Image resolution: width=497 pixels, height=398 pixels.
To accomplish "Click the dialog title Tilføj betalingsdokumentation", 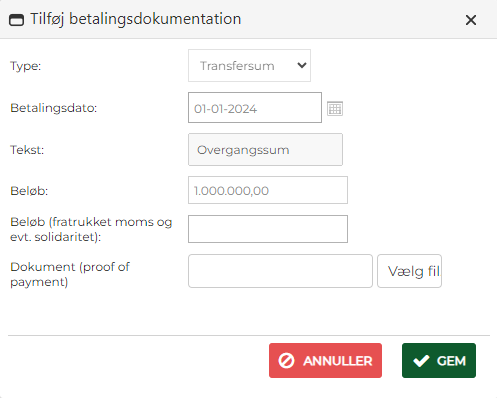I will point(136,19).
